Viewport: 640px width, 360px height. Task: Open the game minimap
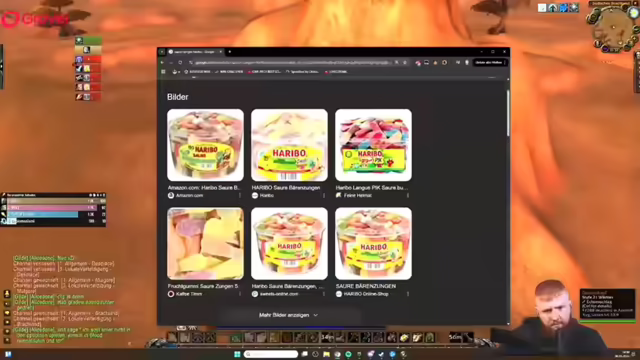click(x=613, y=29)
